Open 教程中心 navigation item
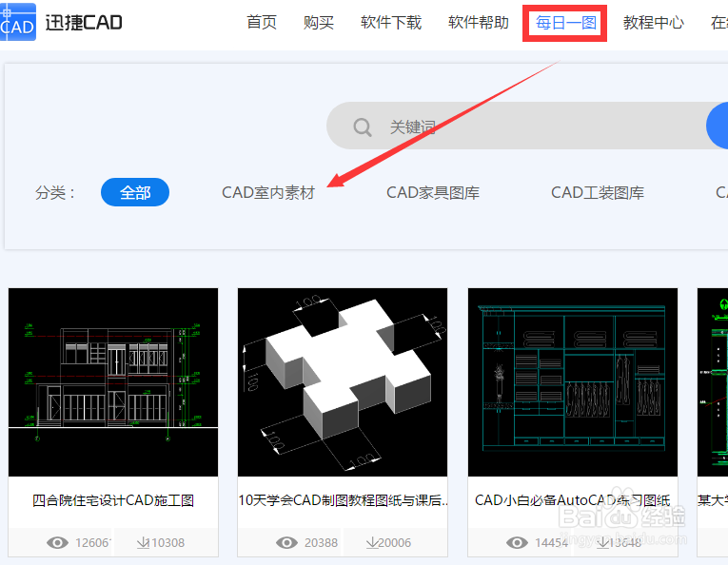The height and width of the screenshot is (565, 728). (653, 22)
